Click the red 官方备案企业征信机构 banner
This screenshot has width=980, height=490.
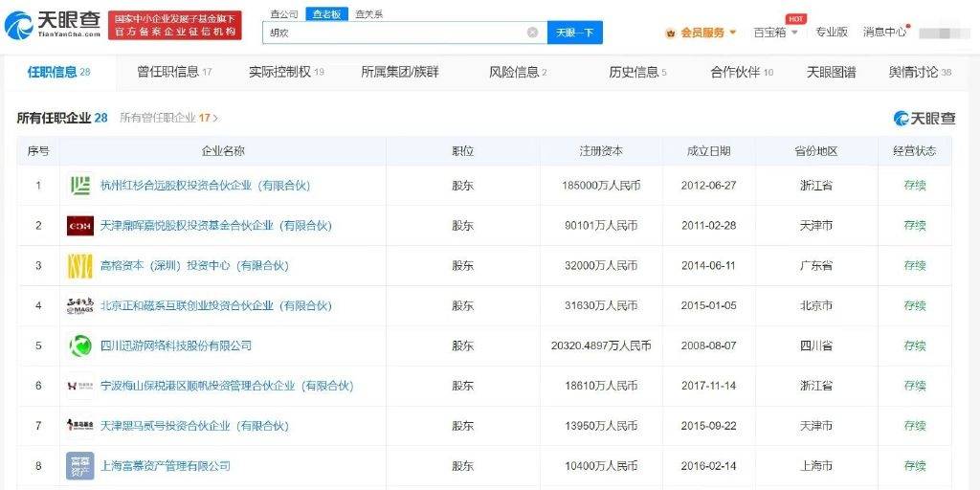[x=175, y=25]
